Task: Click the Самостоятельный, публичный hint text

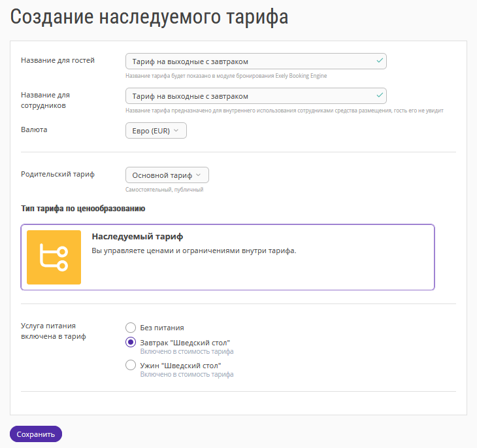Action: click(164, 190)
